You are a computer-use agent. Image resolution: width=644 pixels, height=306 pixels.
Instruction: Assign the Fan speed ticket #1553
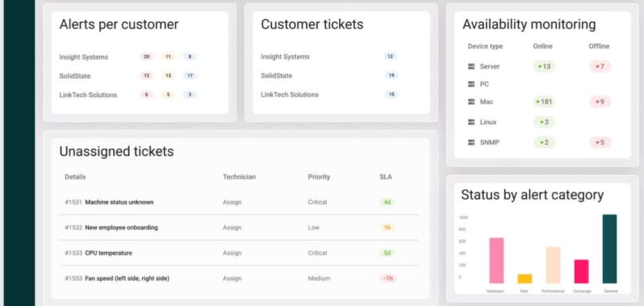[232, 278]
